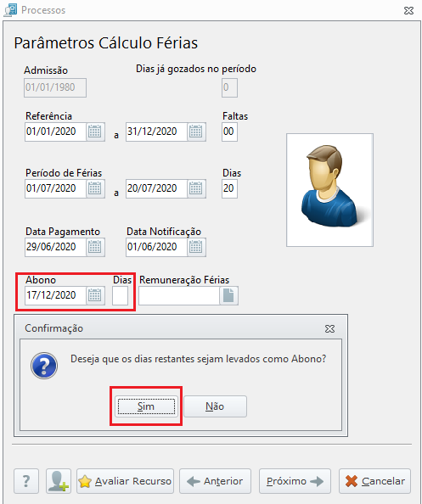This screenshot has height=504, width=422.
Task: Click the employee photo thumbnail
Action: [330, 190]
